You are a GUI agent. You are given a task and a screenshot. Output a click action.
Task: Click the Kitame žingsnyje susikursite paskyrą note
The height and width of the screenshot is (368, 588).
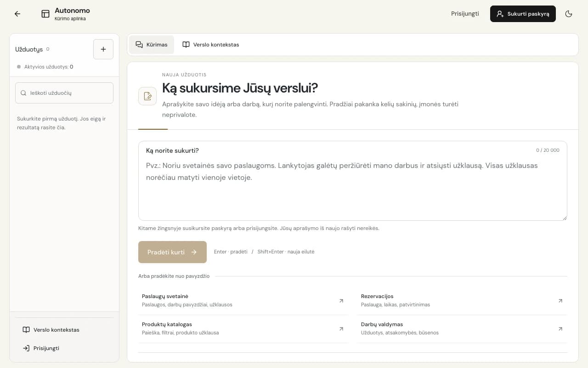[x=259, y=228]
